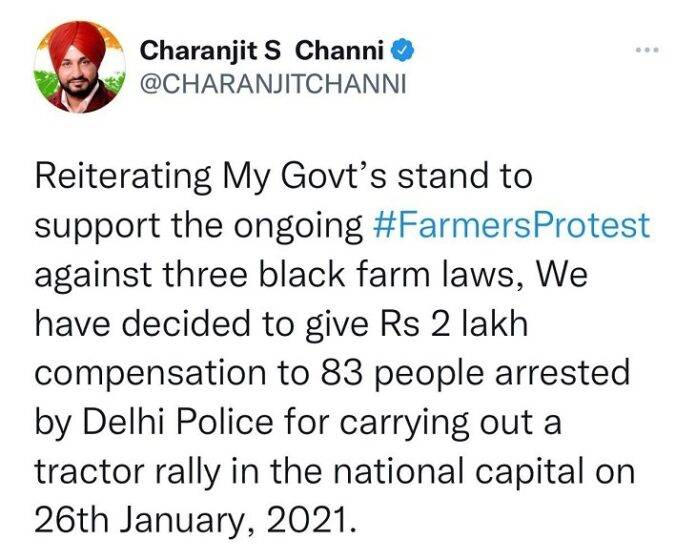
Task: Click the date "26th January, 2021."
Action: [x=195, y=521]
